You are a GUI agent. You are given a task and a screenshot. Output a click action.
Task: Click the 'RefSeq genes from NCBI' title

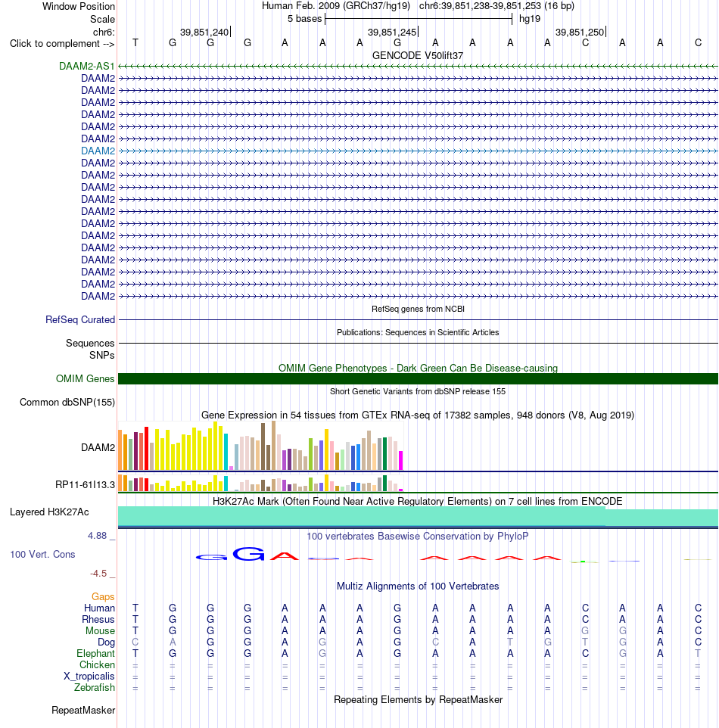point(418,309)
